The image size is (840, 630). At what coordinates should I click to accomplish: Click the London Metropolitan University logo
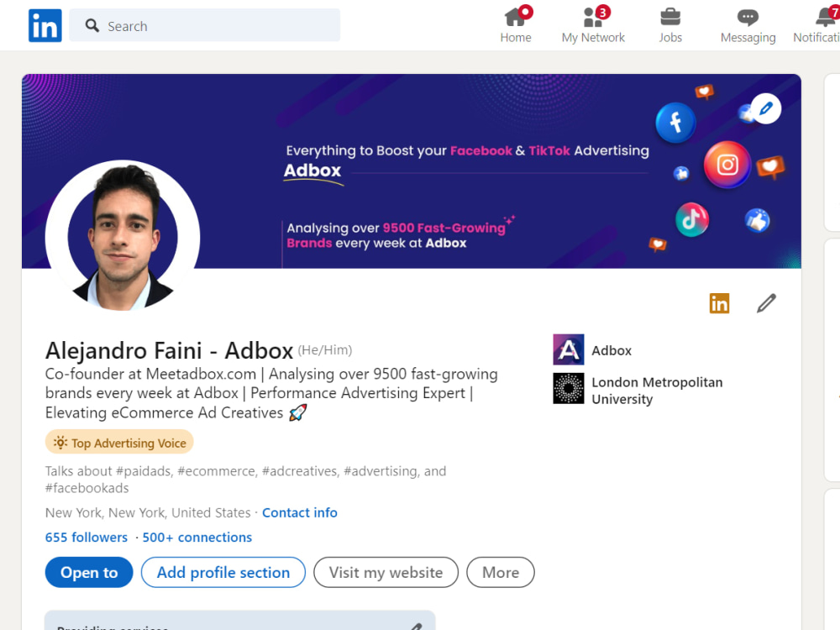(568, 389)
